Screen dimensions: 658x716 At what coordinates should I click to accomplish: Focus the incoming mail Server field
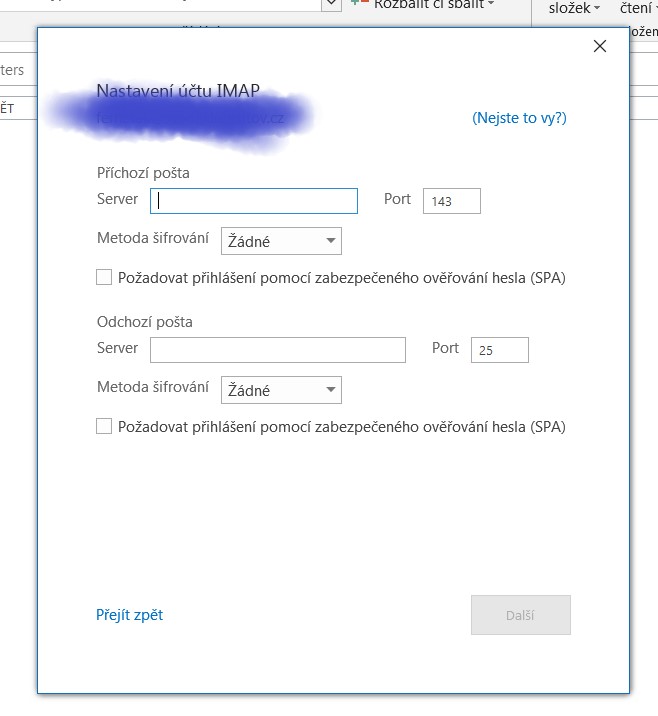pyautogui.click(x=254, y=201)
